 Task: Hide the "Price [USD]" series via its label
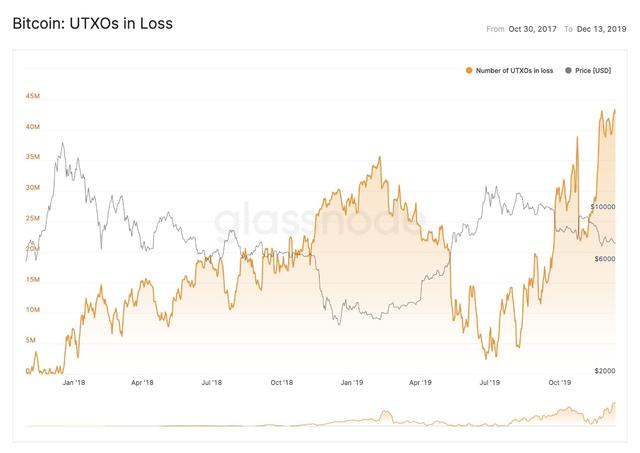tap(595, 70)
